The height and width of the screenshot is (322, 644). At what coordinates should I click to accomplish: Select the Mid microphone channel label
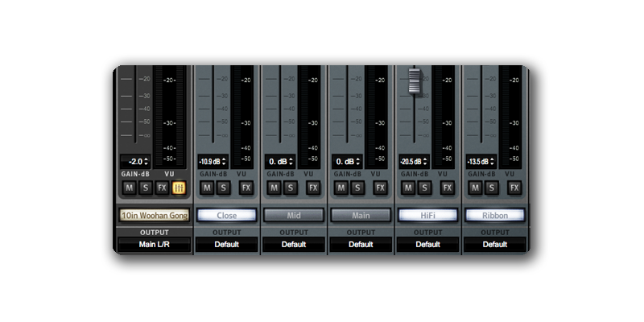pos(293,216)
